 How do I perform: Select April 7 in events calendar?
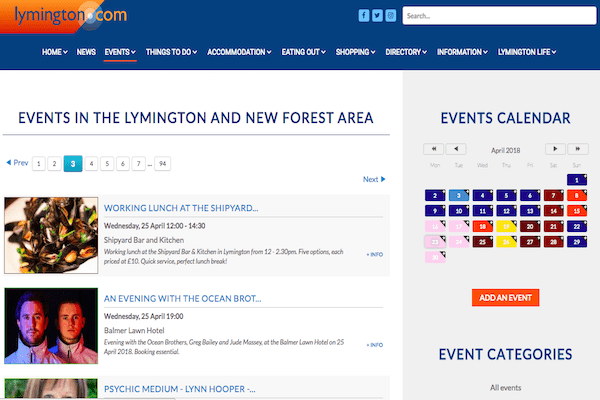click(553, 195)
